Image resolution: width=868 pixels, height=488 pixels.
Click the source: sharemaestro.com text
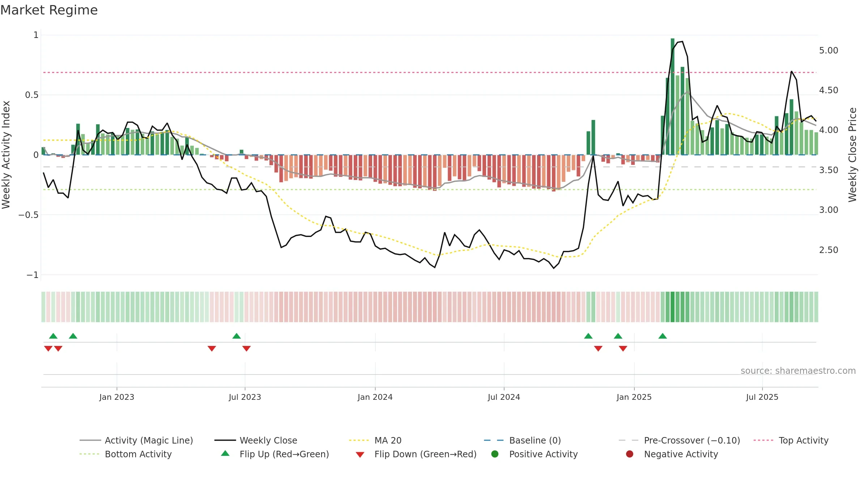click(798, 371)
